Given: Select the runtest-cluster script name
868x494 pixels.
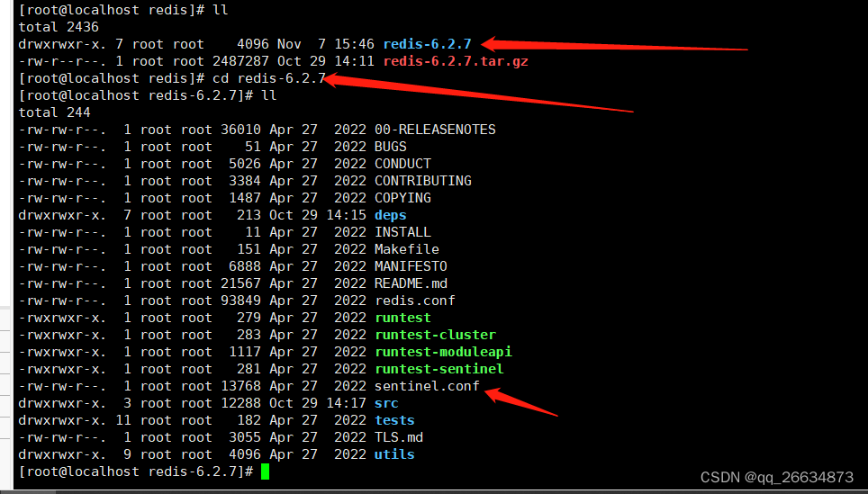Looking at the screenshot, I should click(x=435, y=336).
